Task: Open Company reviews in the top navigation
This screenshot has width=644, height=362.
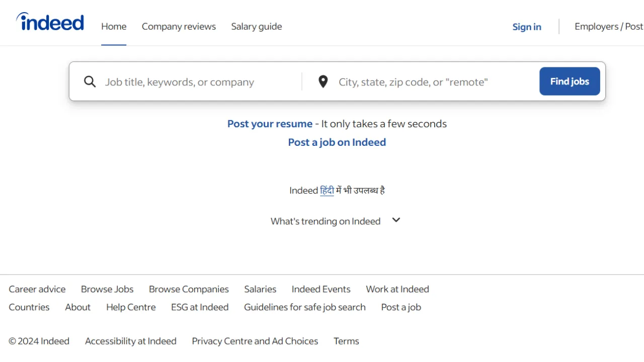Action: coord(179,27)
